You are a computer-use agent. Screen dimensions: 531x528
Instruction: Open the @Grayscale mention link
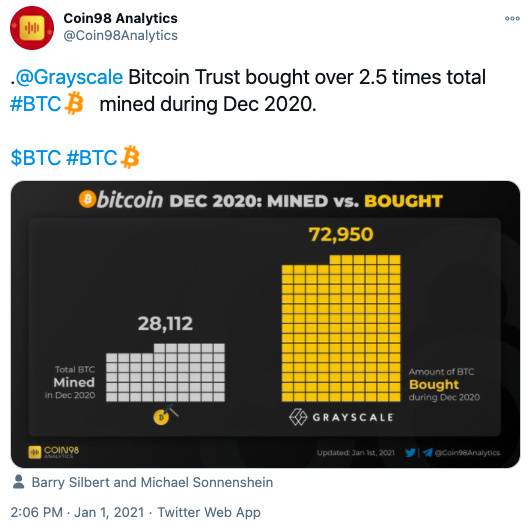(69, 77)
